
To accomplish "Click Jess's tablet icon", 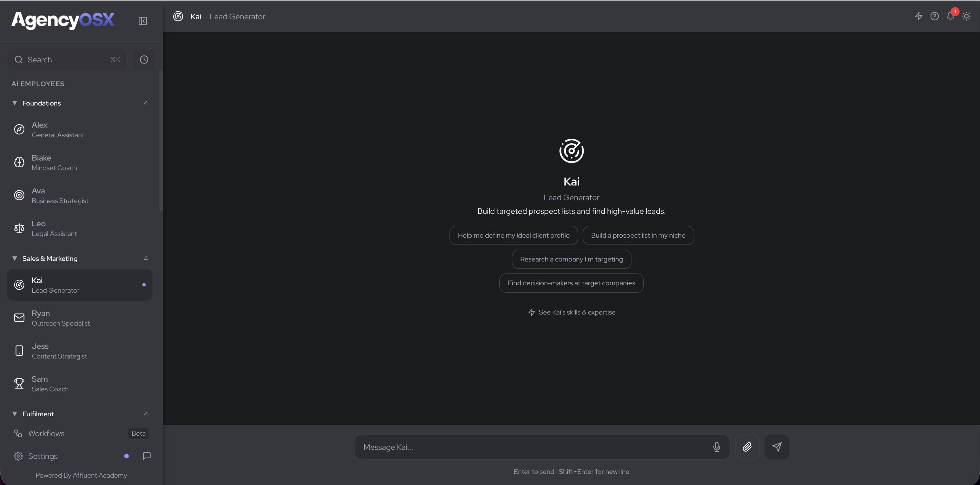I will (19, 351).
